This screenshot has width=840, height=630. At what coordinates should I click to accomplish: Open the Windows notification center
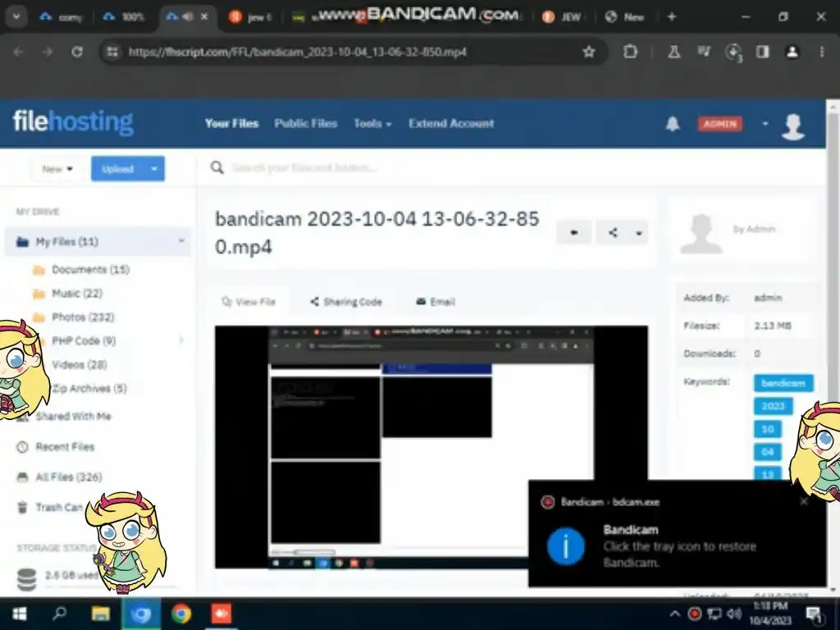pos(814,614)
